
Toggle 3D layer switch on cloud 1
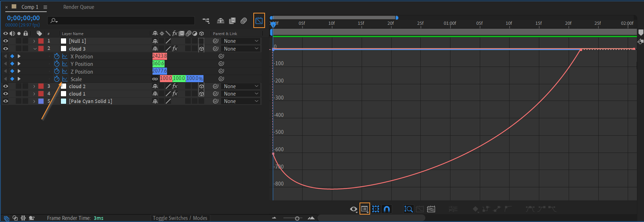pyautogui.click(x=201, y=93)
